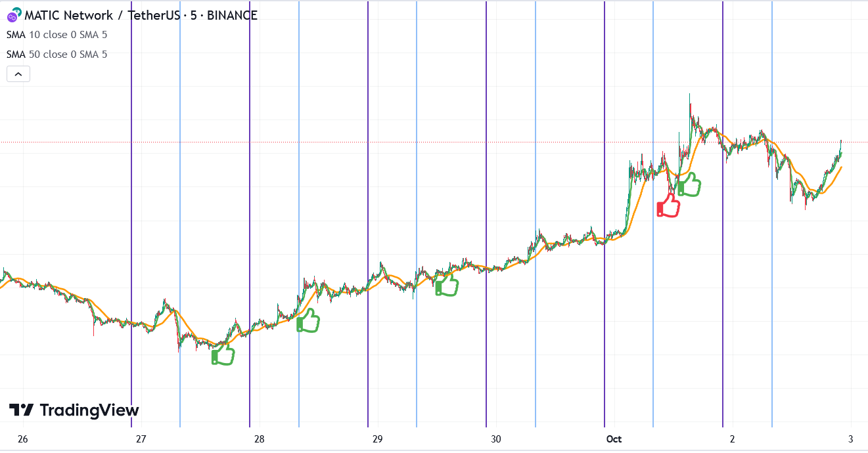Screen dimensions: 868x453
Task: Click the Oct label on the time axis
Action: (x=615, y=439)
